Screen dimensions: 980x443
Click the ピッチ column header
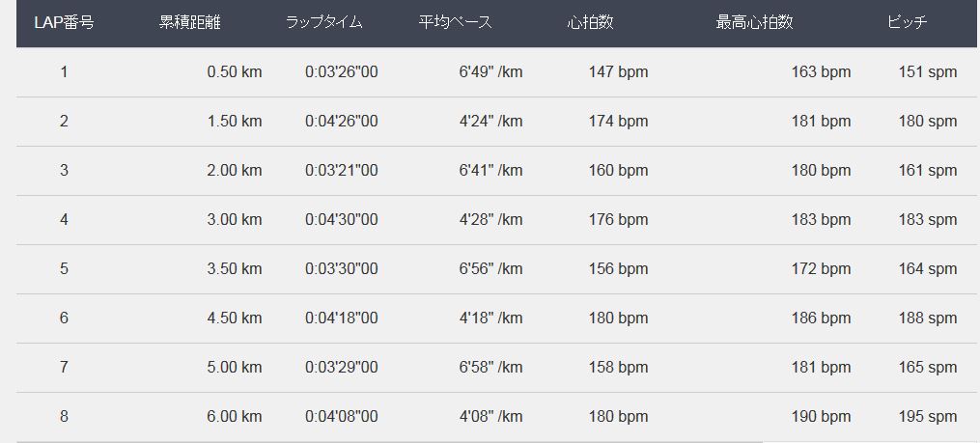click(908, 23)
